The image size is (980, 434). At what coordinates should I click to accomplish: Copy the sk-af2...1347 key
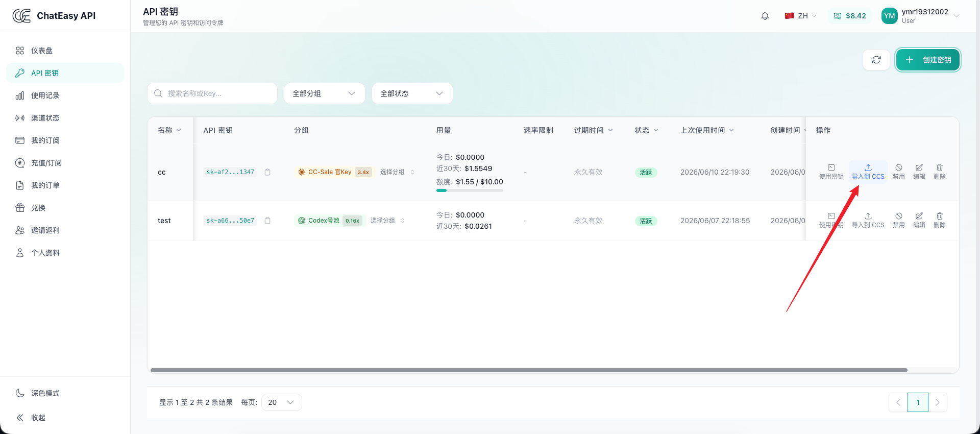click(267, 172)
